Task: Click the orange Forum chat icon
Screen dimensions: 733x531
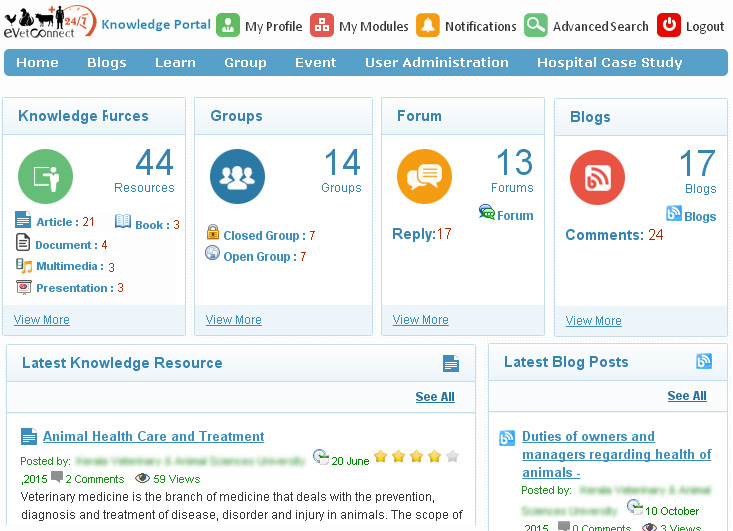Action: (x=424, y=176)
